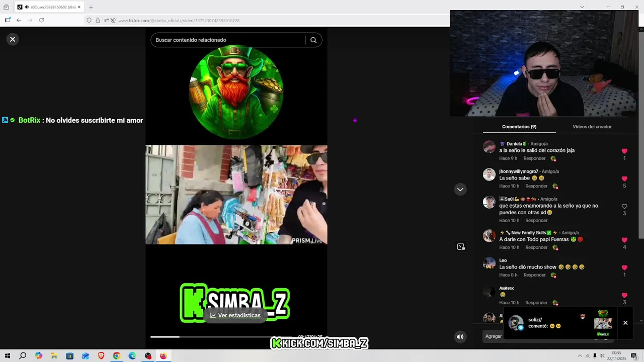Open Microsoft Store from taskbar

[69, 356]
